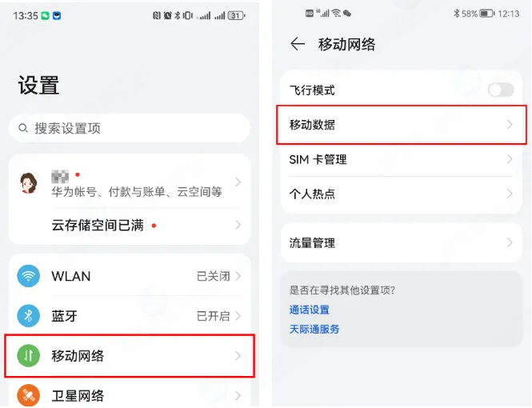Expand the 移动数据 chevron arrow
532x408 pixels.
tap(510, 125)
